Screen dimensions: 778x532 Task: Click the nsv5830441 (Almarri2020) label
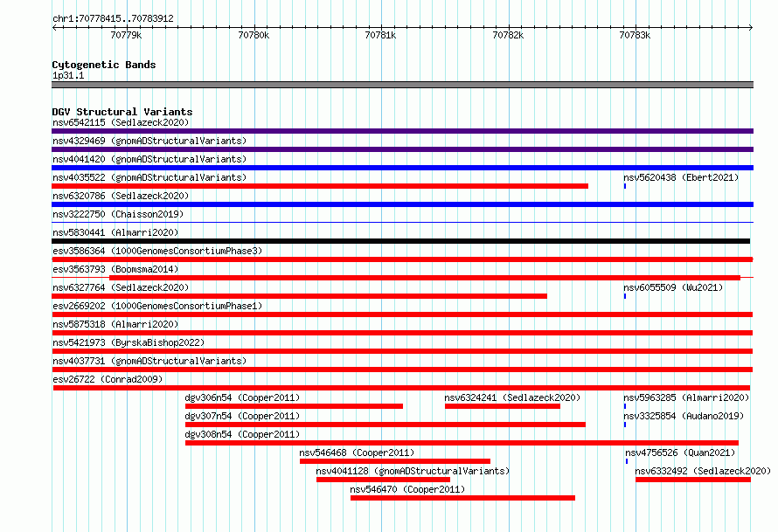(x=115, y=232)
